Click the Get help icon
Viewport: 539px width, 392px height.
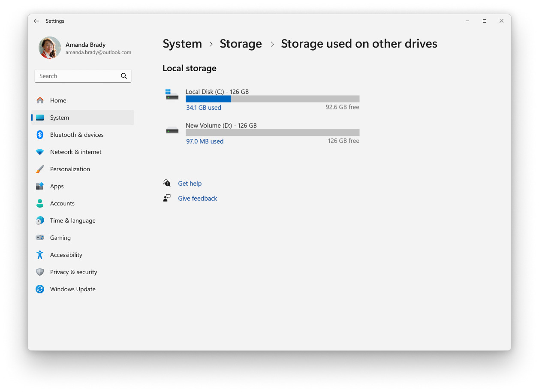point(167,183)
